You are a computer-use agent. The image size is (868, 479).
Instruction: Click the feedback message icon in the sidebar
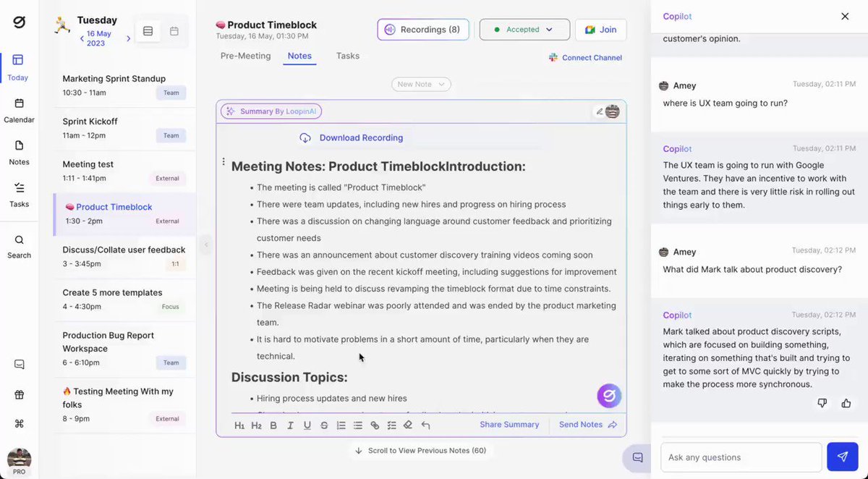pyautogui.click(x=19, y=365)
